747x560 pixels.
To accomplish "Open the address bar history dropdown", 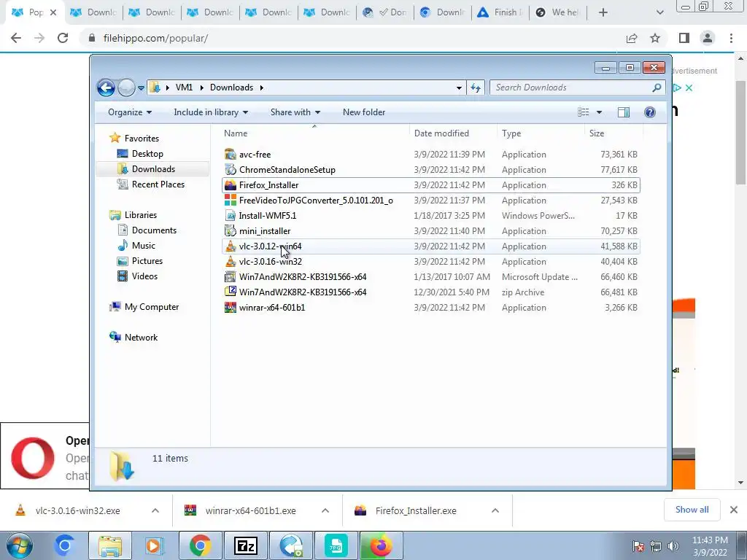I will [x=459, y=87].
